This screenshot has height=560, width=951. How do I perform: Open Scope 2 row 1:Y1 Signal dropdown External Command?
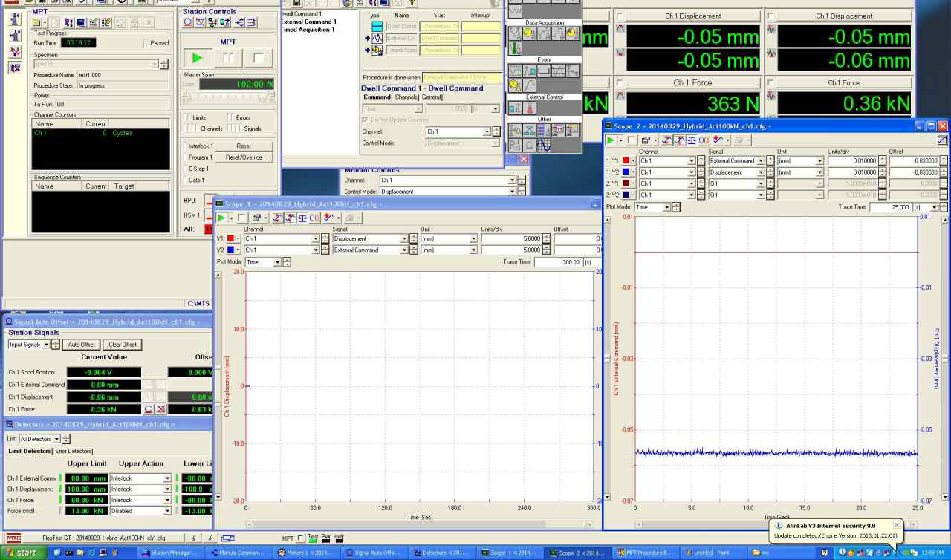click(x=760, y=160)
